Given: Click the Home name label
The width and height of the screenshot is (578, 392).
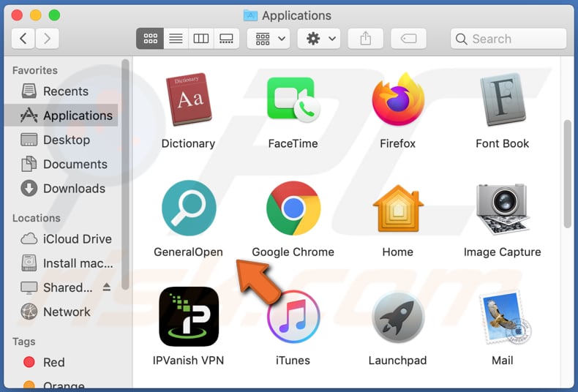Looking at the screenshot, I should (x=398, y=252).
